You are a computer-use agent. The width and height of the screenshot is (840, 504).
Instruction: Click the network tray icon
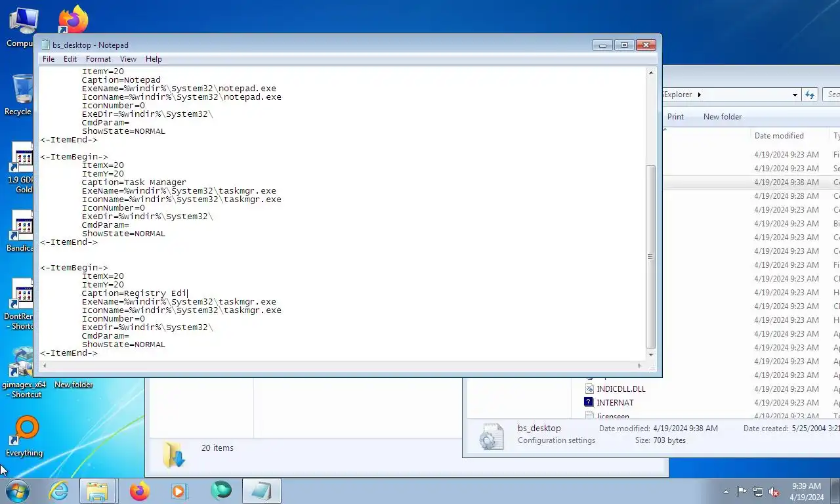click(758, 492)
